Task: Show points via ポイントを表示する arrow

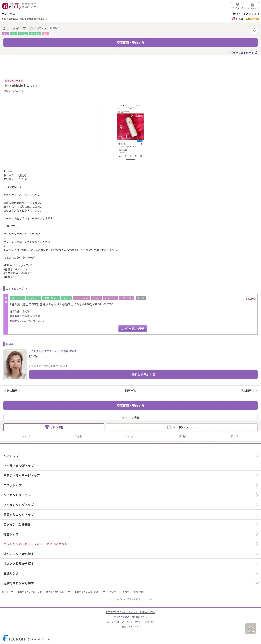Action: coord(246,14)
